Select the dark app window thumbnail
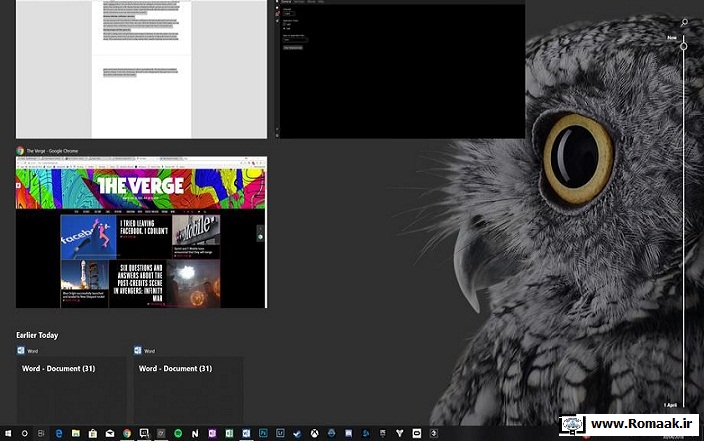The width and height of the screenshot is (704, 441). click(402, 70)
